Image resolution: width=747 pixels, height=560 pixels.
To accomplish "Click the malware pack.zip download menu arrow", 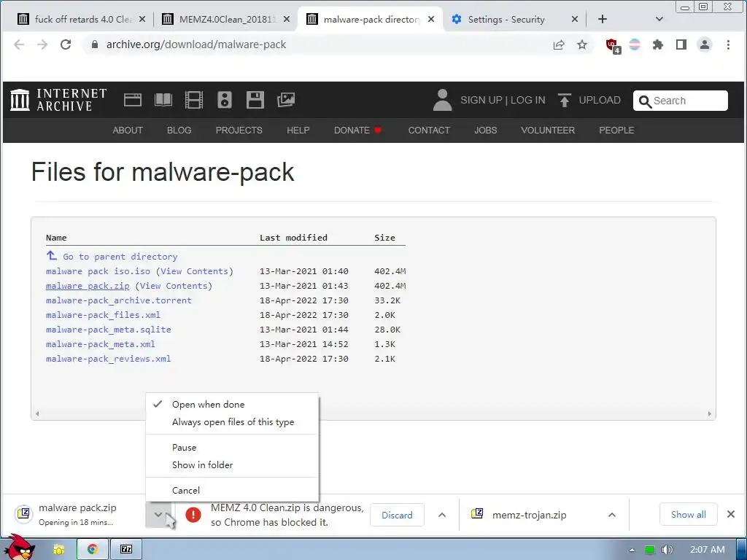I will point(158,515).
